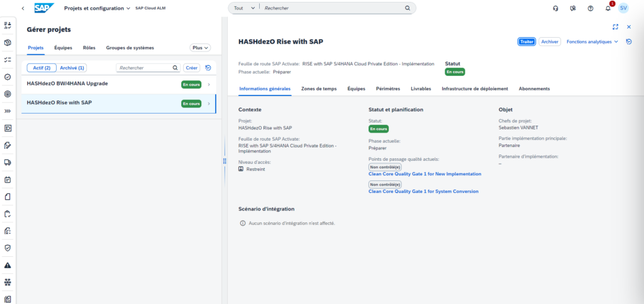Open the boxed D icon in the sidebar

coord(8,128)
